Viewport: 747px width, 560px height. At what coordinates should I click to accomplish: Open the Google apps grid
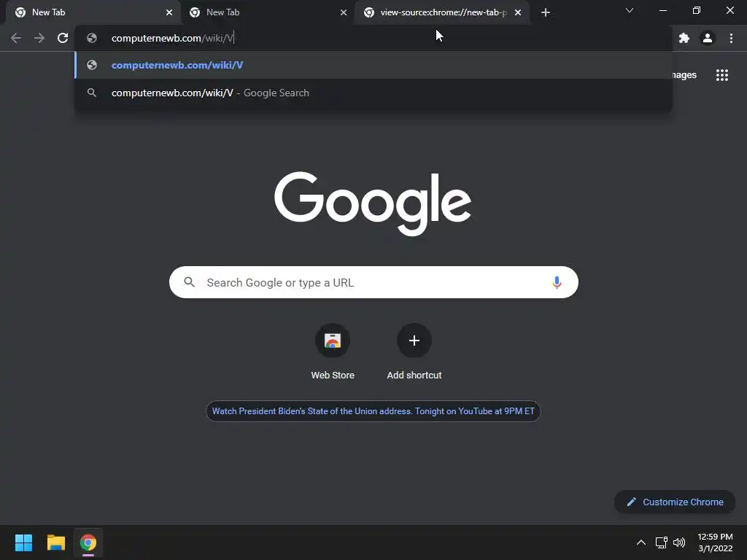[721, 75]
